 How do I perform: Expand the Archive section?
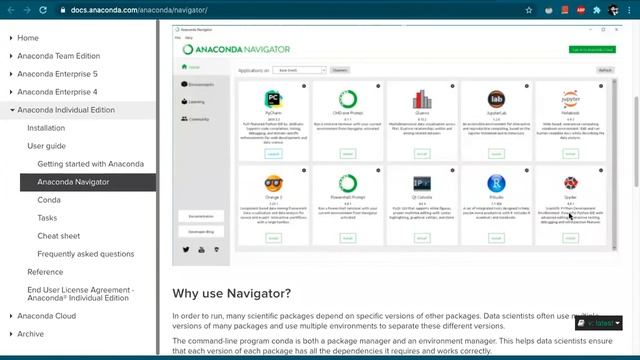[11, 334]
